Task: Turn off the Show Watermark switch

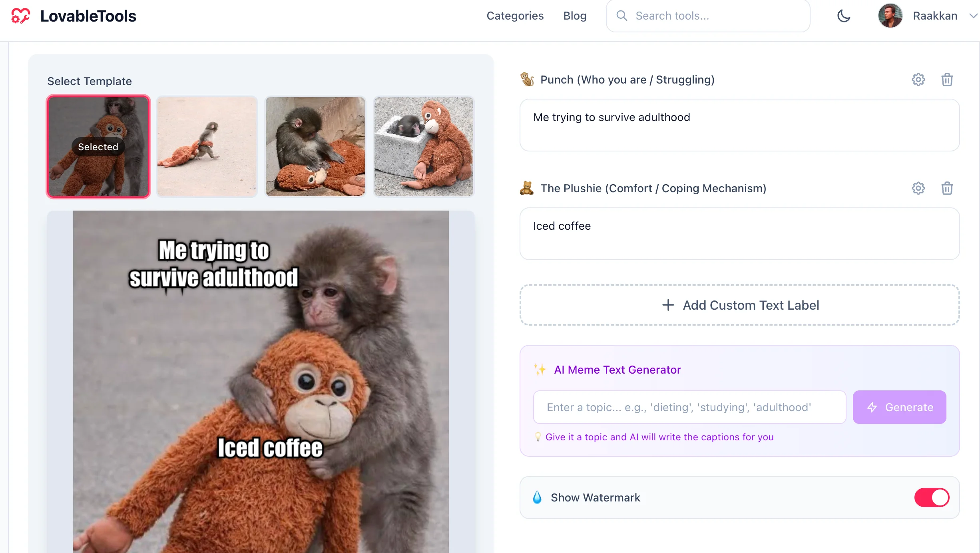Action: pos(932,497)
